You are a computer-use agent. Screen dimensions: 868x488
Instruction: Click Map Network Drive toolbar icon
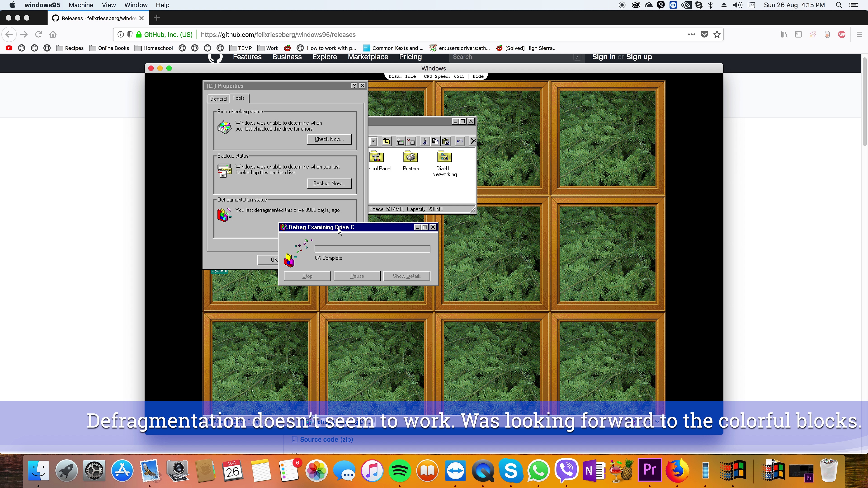pos(400,141)
